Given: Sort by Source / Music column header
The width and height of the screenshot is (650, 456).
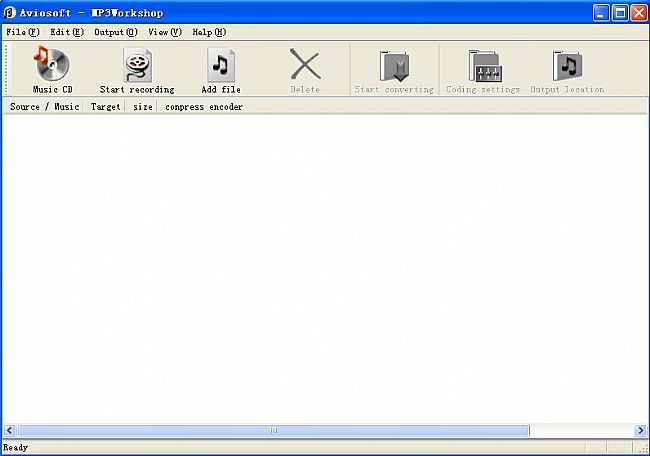Looking at the screenshot, I should (44, 107).
